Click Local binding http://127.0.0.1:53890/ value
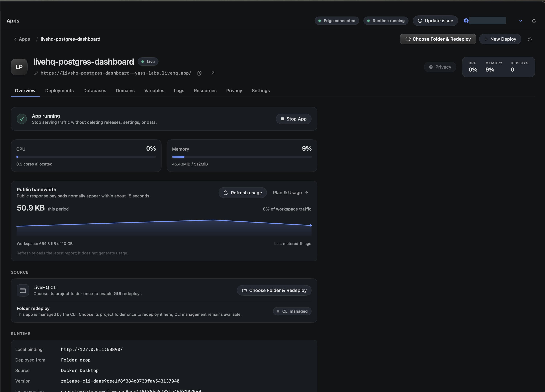The width and height of the screenshot is (545, 392). (x=92, y=350)
